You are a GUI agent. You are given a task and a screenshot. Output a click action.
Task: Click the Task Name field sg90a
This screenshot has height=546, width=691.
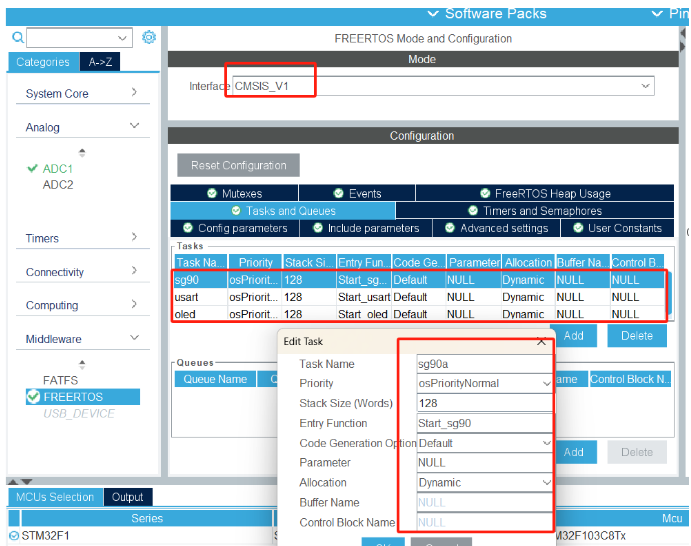(484, 364)
